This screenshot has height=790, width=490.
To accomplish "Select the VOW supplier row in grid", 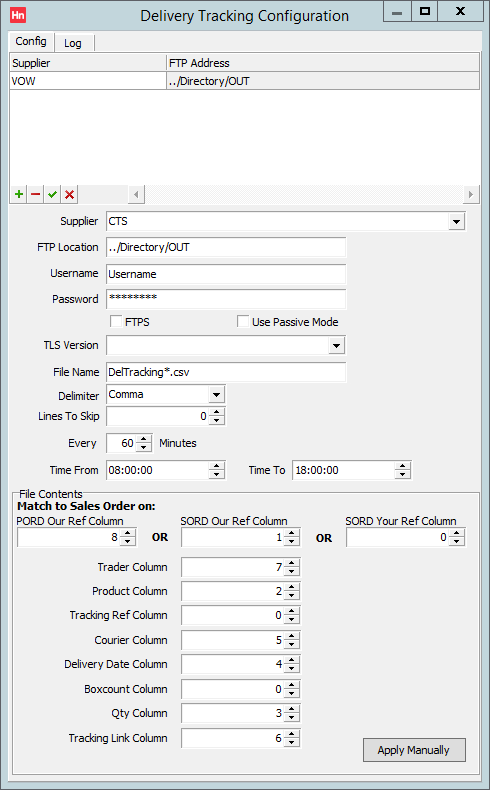I will point(244,81).
